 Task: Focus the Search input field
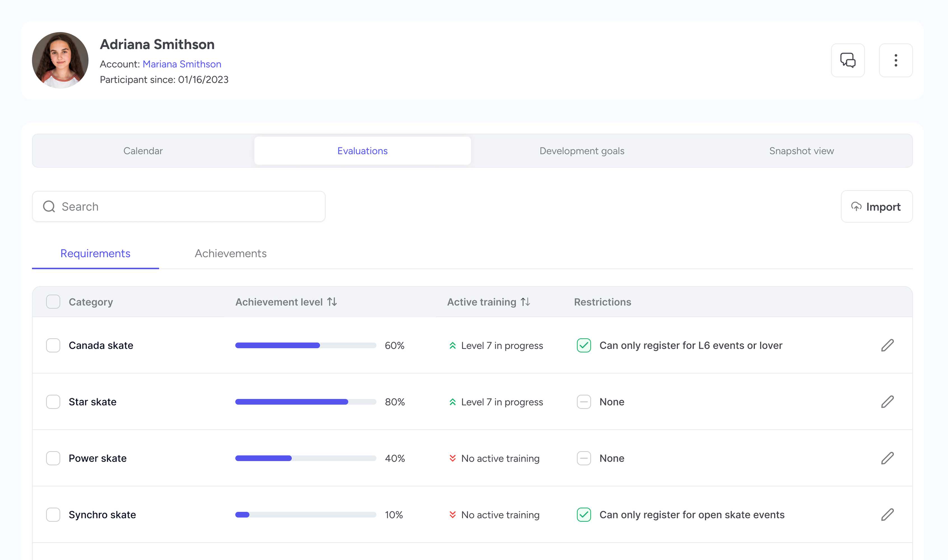pyautogui.click(x=178, y=206)
